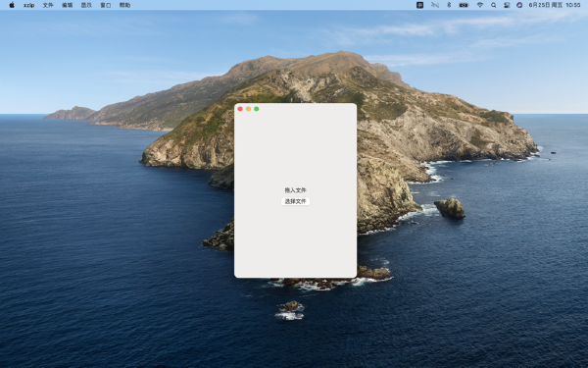The height and width of the screenshot is (368, 588).
Task: Close the xzip window
Action: (x=240, y=109)
